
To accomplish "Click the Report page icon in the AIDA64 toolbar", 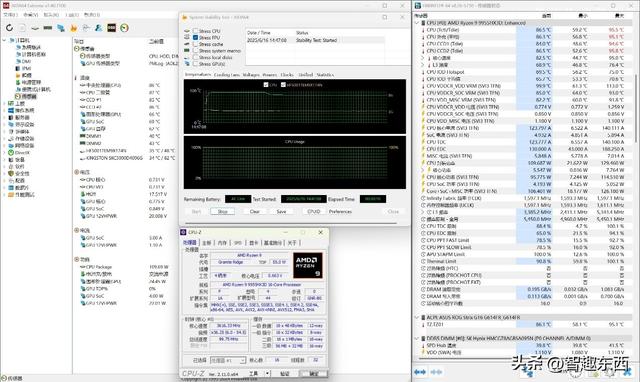I will (x=22, y=28).
